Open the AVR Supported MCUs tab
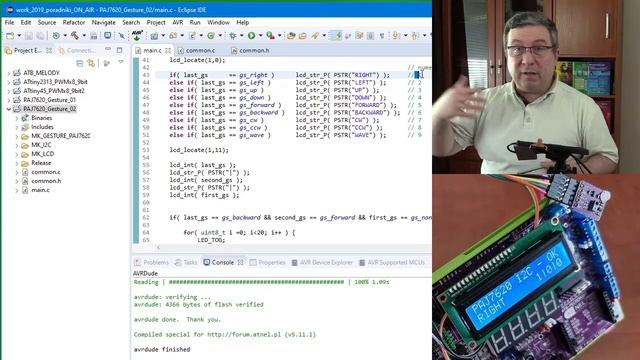 pyautogui.click(x=392, y=262)
